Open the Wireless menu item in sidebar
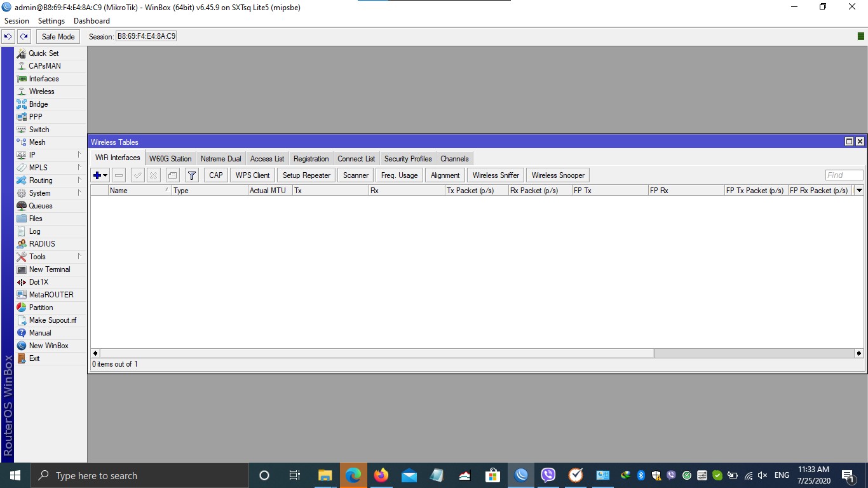Viewport: 868px width, 488px height. (51, 91)
